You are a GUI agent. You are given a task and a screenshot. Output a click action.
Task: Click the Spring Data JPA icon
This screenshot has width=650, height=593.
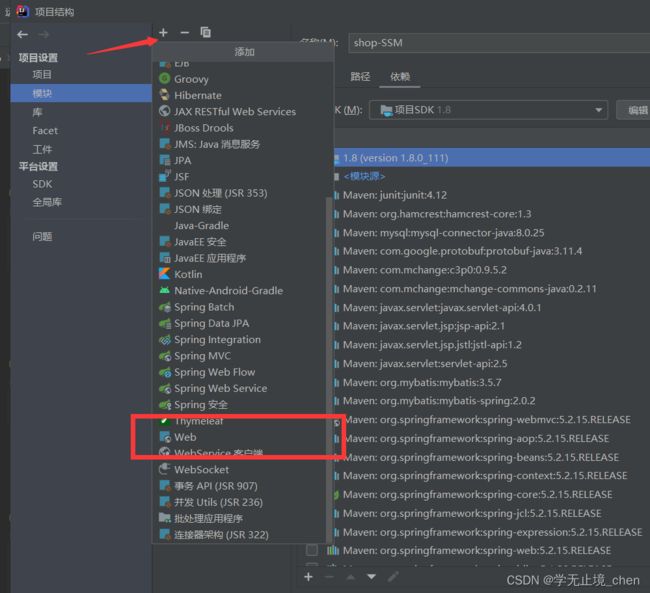pyautogui.click(x=165, y=323)
